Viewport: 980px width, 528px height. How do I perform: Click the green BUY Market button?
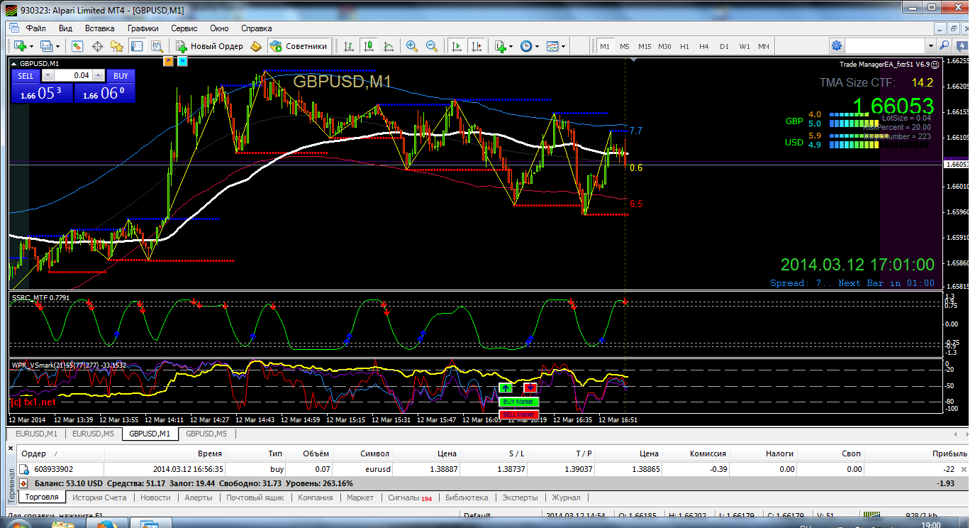tap(518, 402)
